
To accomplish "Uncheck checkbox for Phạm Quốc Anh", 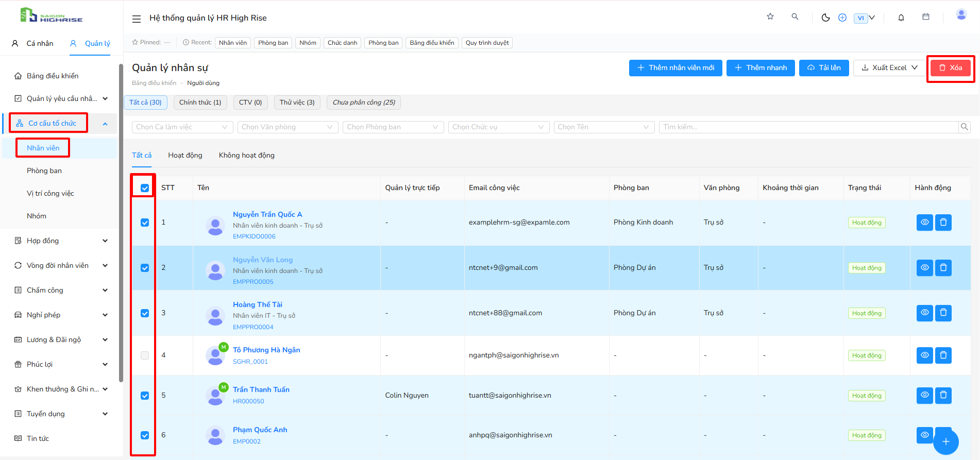I will [145, 435].
